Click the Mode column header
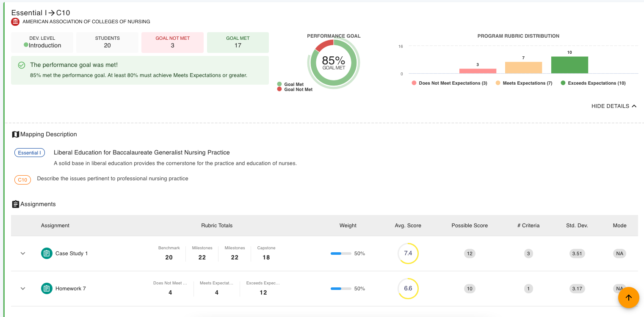The image size is (644, 317). tap(619, 226)
